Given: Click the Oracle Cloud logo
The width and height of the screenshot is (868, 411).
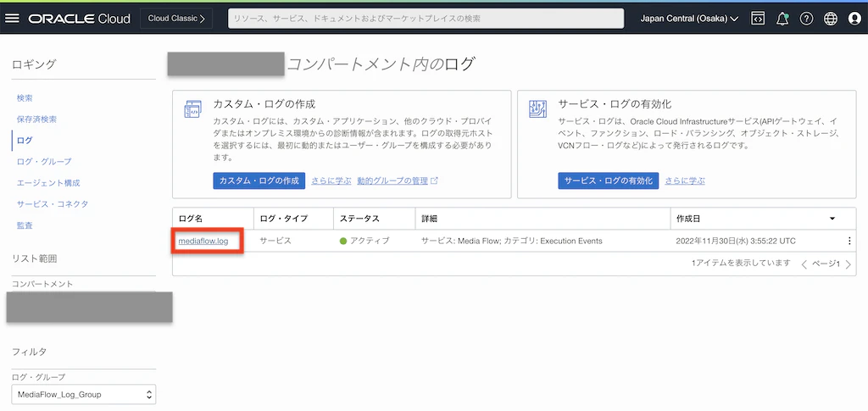Looking at the screenshot, I should (x=79, y=19).
